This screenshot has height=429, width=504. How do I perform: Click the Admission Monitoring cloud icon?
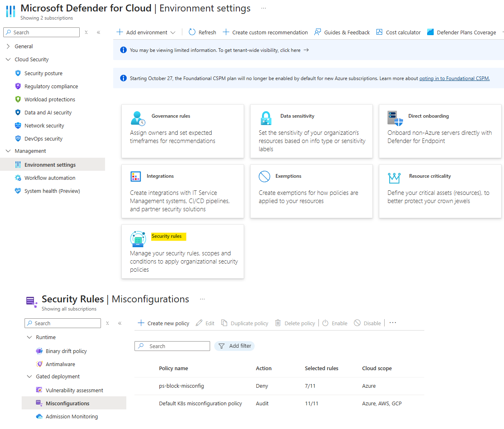[39, 416]
